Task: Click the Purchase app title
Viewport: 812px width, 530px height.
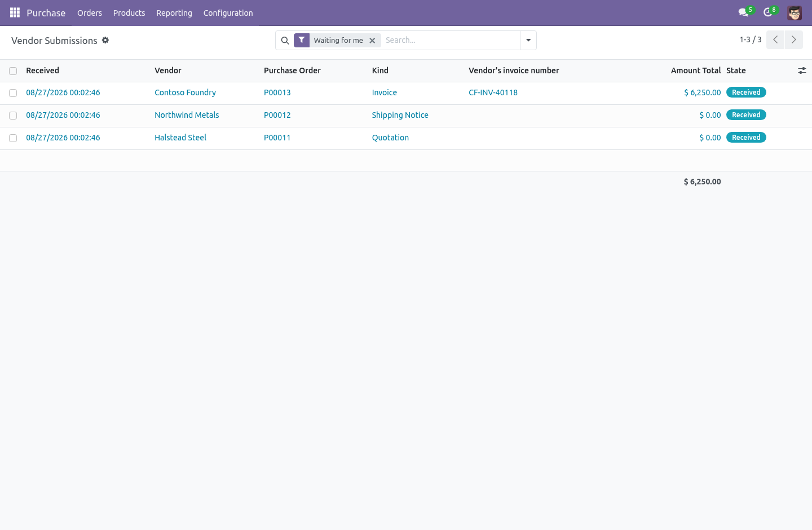Action: pos(46,13)
